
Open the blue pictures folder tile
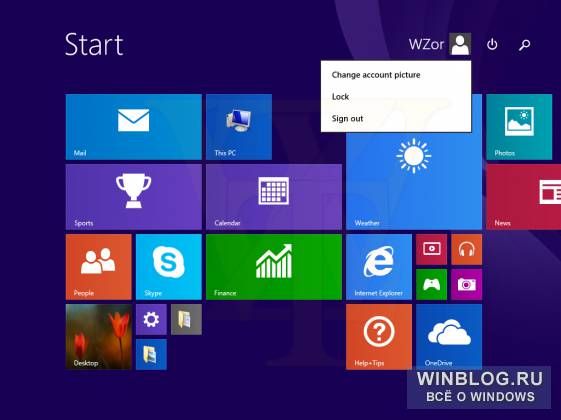click(x=151, y=355)
